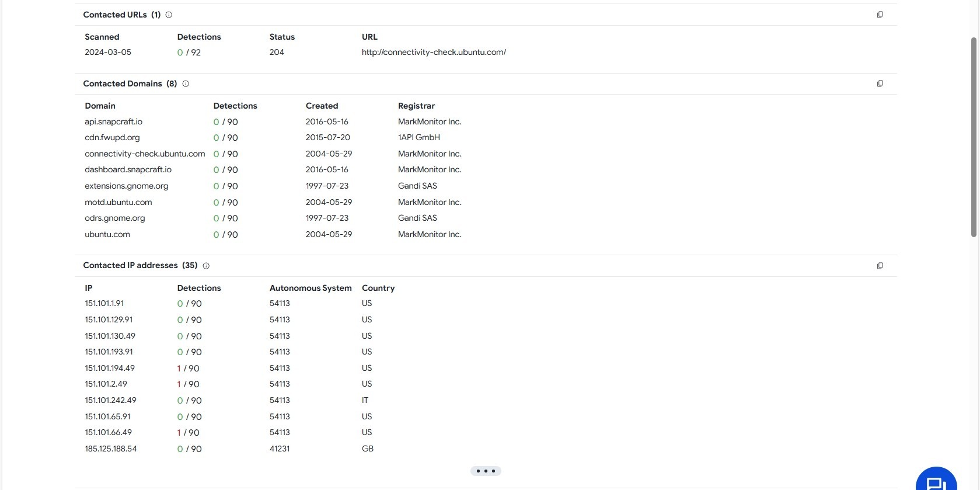Open domain motd.ubuntu.com
This screenshot has width=980, height=490.
(118, 202)
